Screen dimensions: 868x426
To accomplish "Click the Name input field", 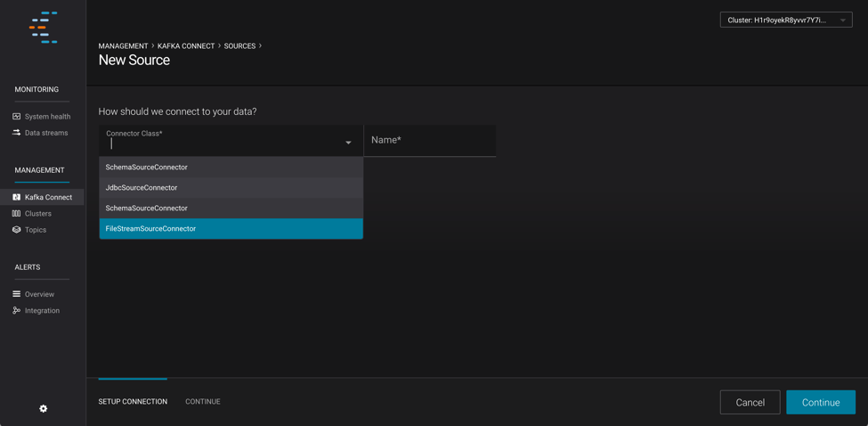I will [430, 140].
